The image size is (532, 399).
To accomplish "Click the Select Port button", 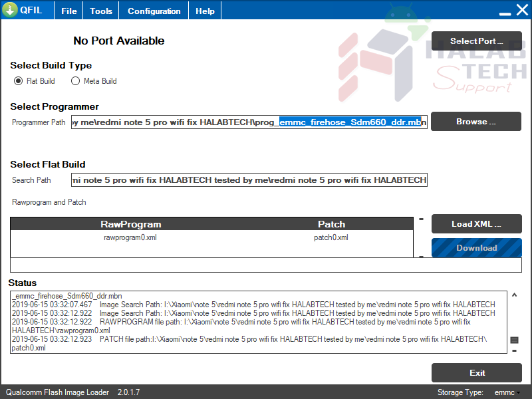I will click(x=476, y=41).
